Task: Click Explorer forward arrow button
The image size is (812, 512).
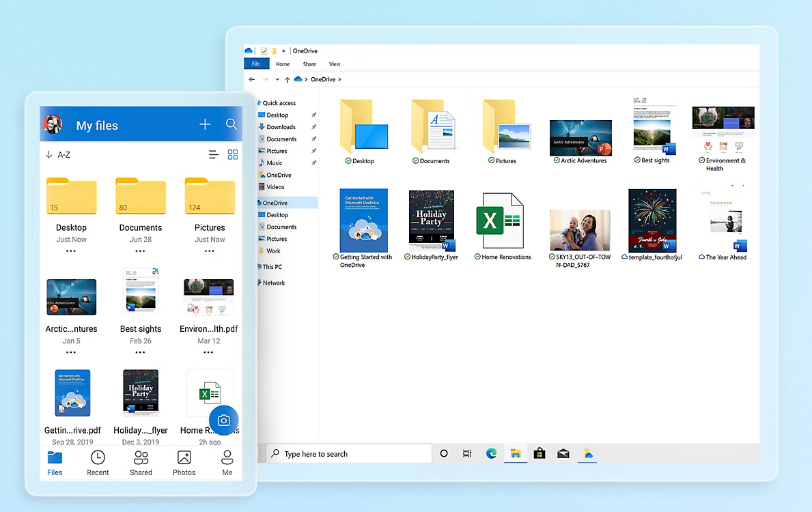Action: (266, 79)
